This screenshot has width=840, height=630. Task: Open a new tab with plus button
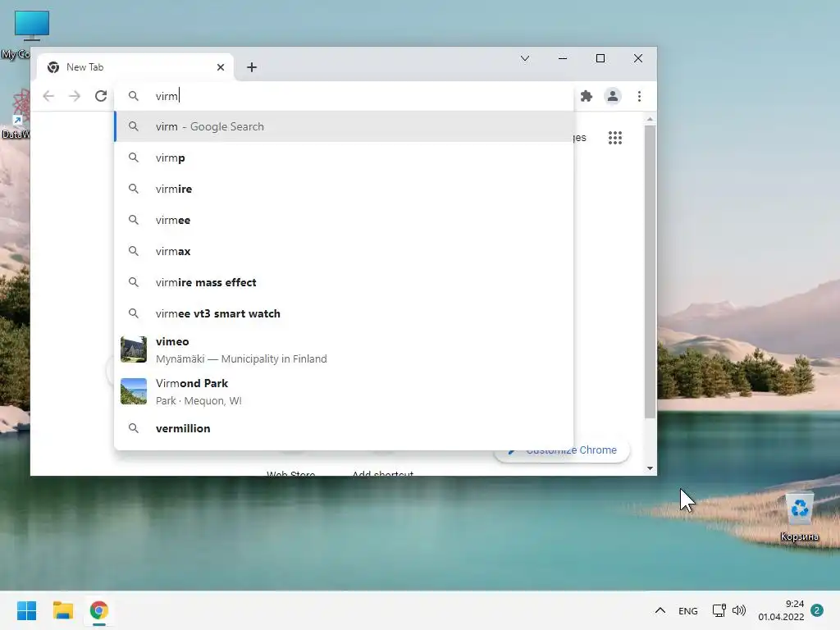click(x=252, y=67)
